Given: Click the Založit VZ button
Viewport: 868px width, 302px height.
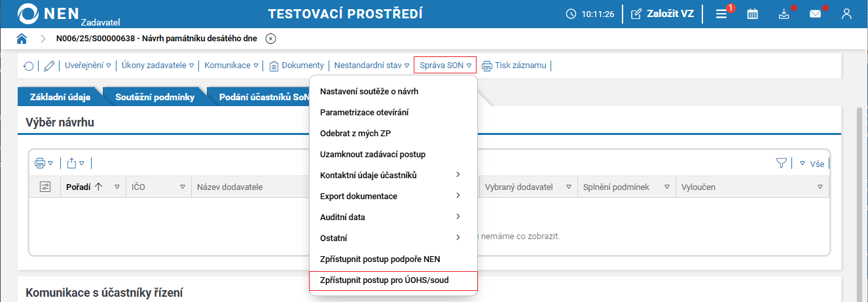Looking at the screenshot, I should pos(662,14).
